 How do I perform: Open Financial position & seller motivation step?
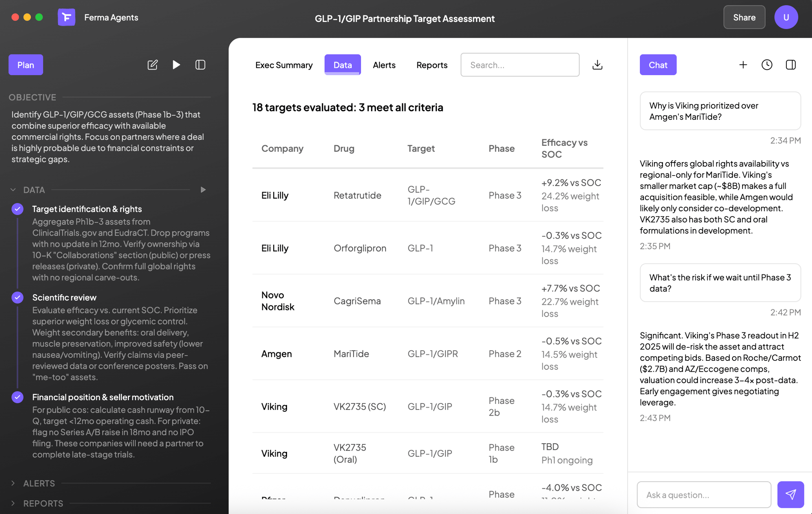pyautogui.click(x=103, y=397)
